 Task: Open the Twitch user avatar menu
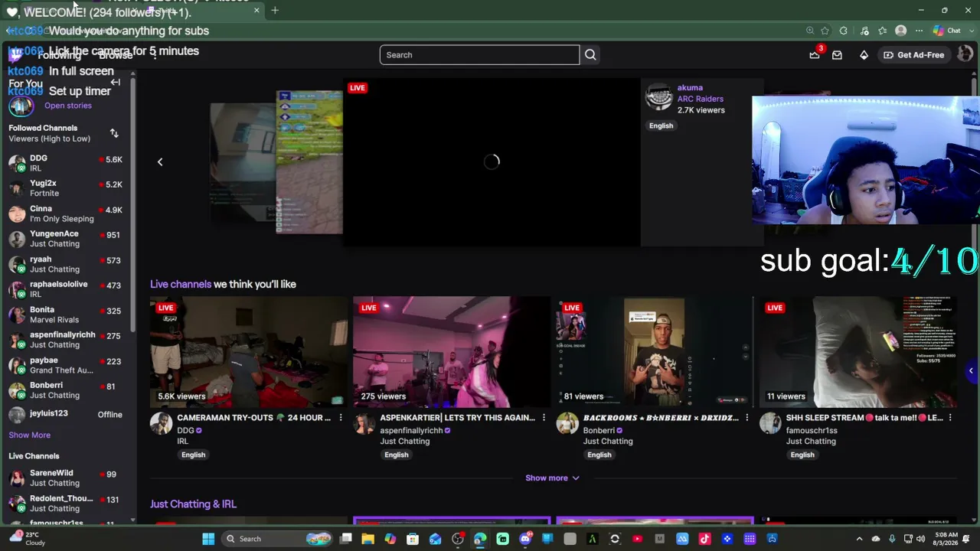click(x=965, y=54)
